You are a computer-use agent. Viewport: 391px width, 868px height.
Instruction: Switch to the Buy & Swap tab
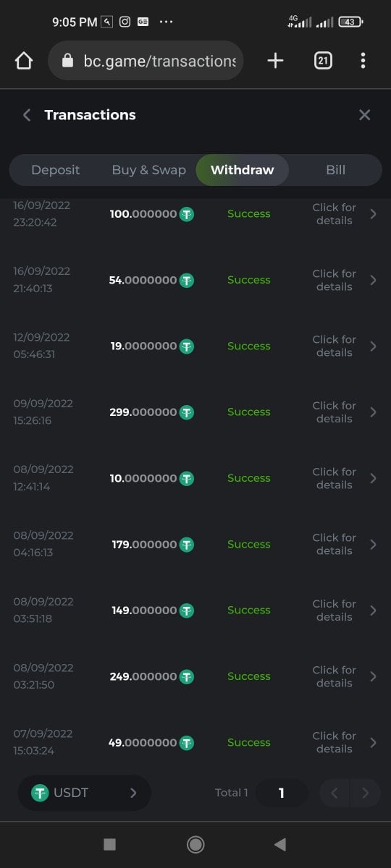point(148,170)
